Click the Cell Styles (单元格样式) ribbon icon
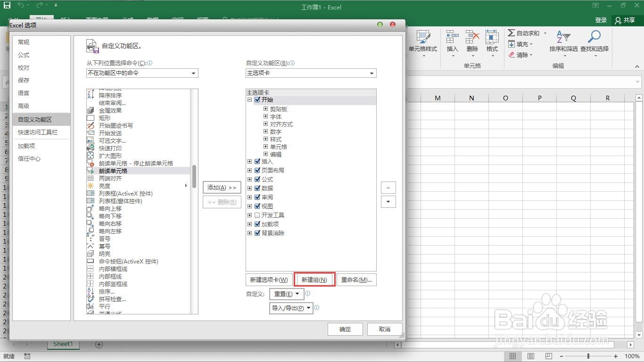This screenshot has height=362, width=644. pos(423,37)
